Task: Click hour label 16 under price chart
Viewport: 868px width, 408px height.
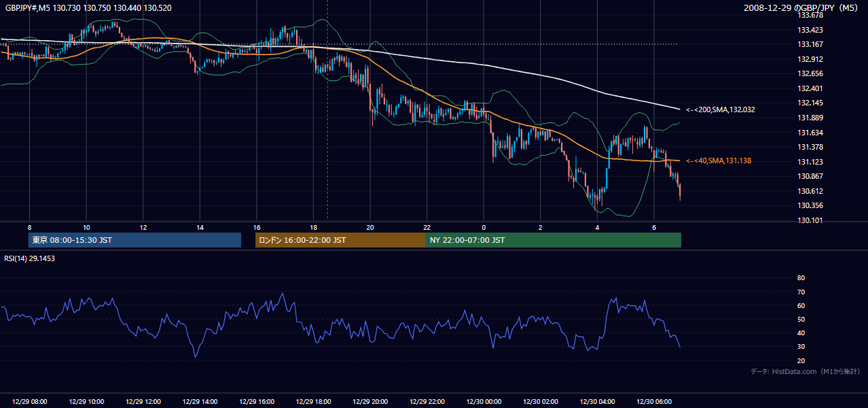Action: (257, 227)
